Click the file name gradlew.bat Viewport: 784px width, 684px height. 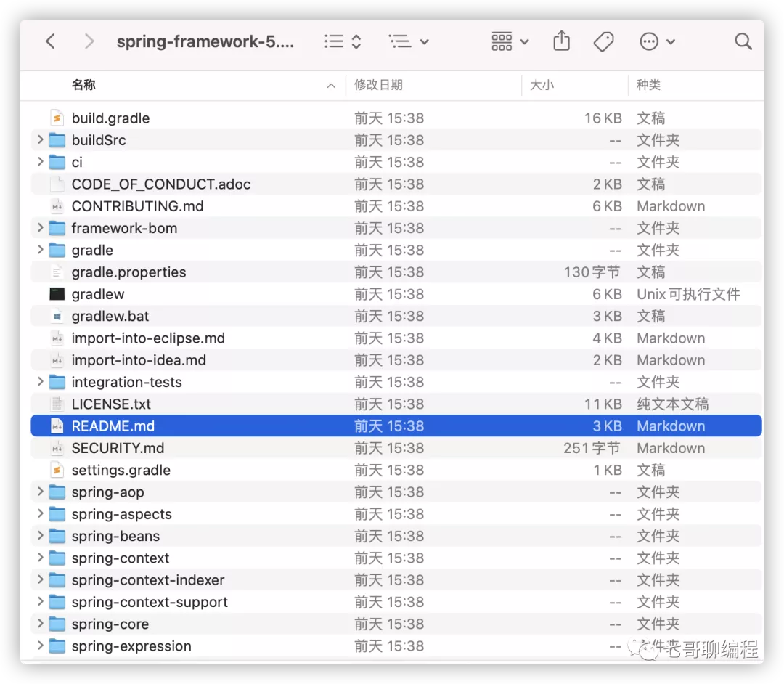pyautogui.click(x=110, y=317)
